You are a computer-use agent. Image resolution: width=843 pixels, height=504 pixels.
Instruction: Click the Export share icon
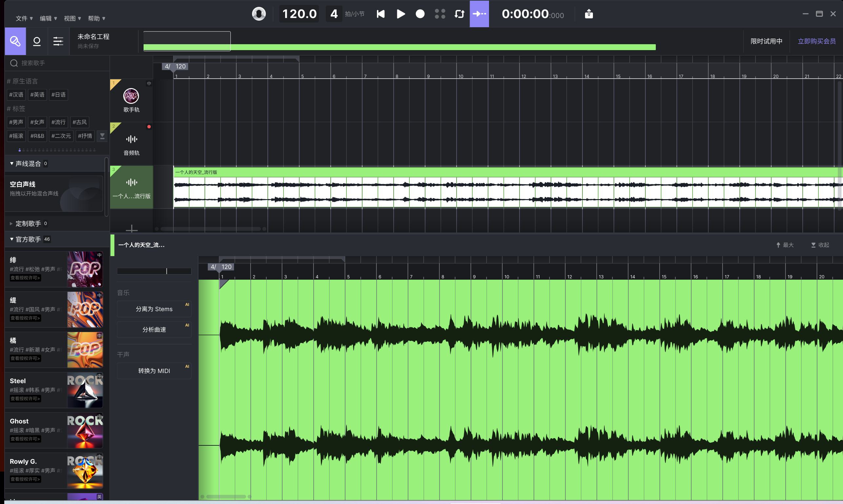pyautogui.click(x=589, y=14)
